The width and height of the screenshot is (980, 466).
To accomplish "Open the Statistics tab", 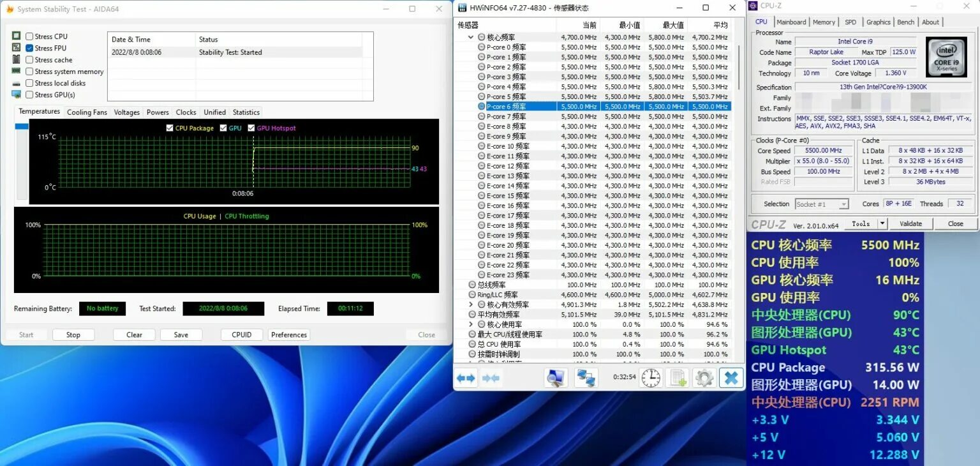I will tap(246, 112).
